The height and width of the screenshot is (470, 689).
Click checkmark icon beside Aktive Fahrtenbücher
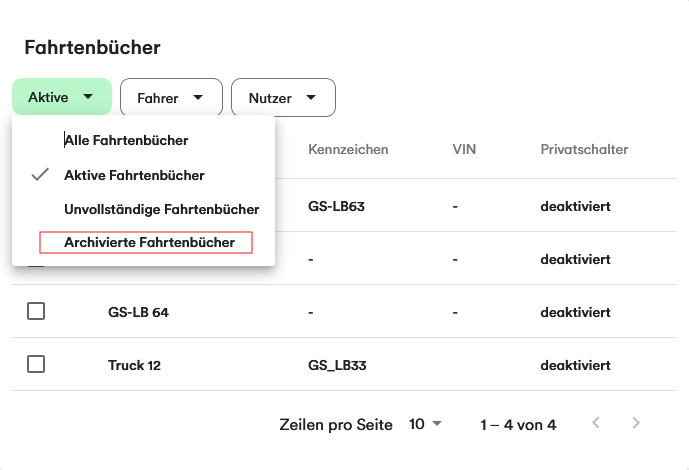pos(41,175)
